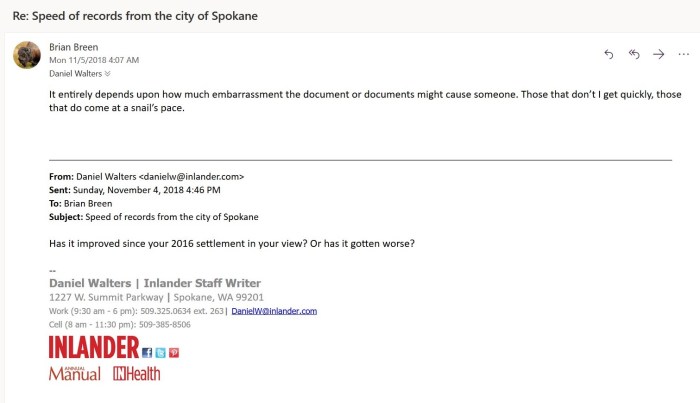Expand the Daniel Walters recipient chevron
700x403 pixels.
pos(107,73)
